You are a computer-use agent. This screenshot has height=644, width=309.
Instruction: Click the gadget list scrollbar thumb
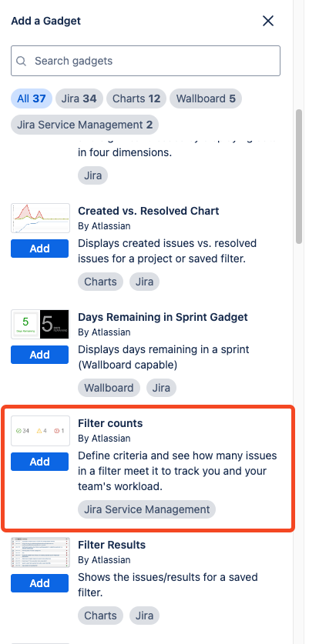tap(299, 177)
